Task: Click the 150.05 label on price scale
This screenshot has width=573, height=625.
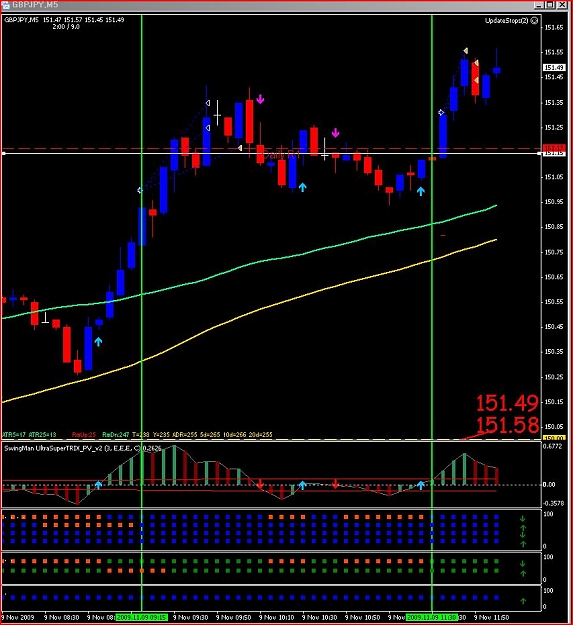Action: 554,426
